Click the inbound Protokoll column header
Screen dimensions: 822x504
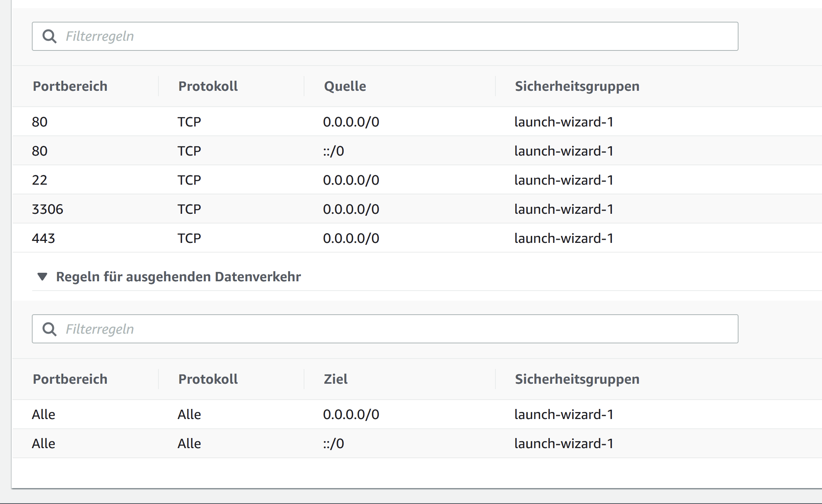click(208, 86)
